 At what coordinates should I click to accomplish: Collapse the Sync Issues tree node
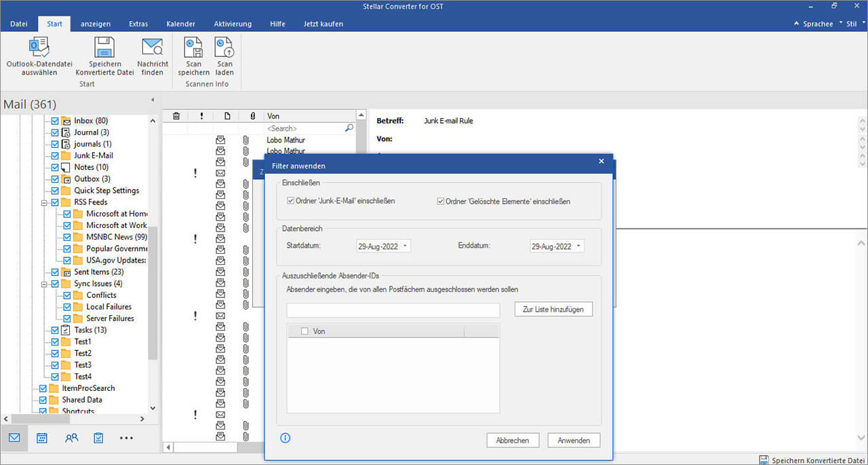click(45, 284)
